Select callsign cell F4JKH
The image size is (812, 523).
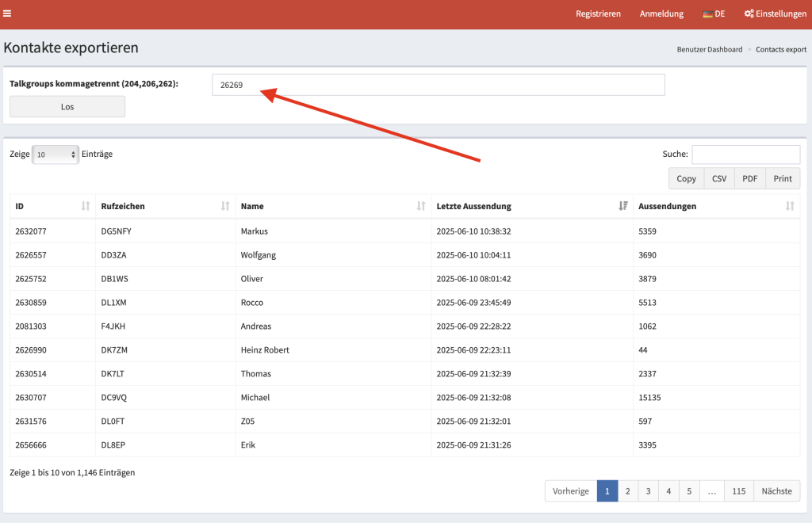coord(113,326)
